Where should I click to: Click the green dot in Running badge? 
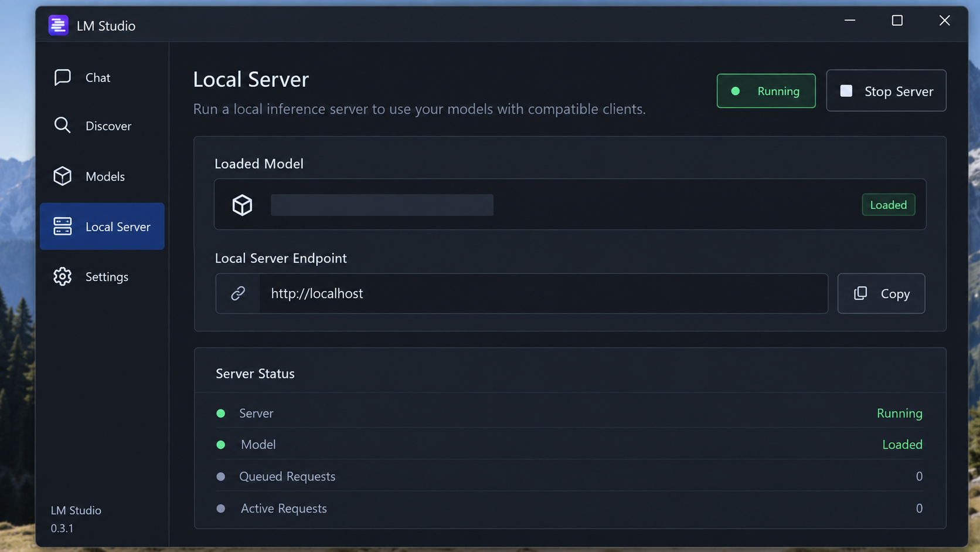[735, 91]
